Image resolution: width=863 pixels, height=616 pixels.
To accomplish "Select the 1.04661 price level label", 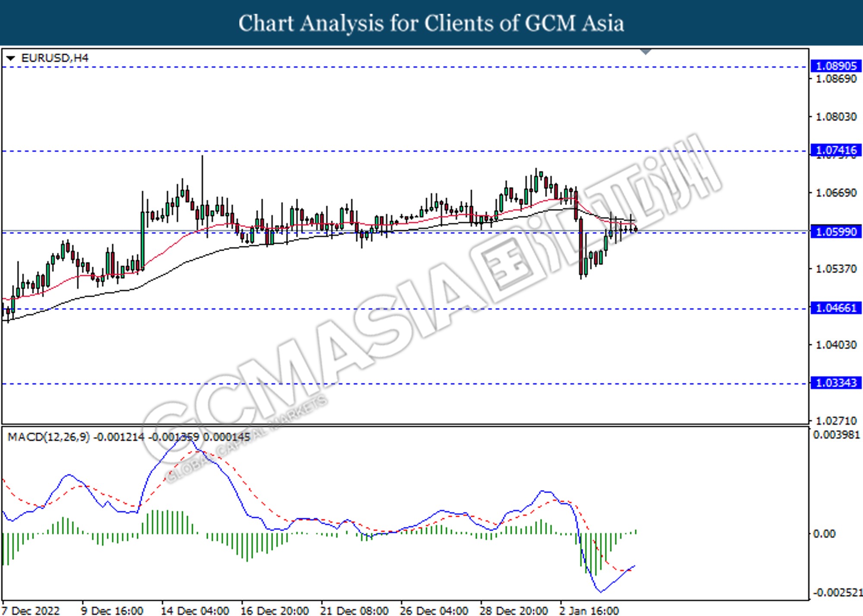I will pyautogui.click(x=836, y=308).
